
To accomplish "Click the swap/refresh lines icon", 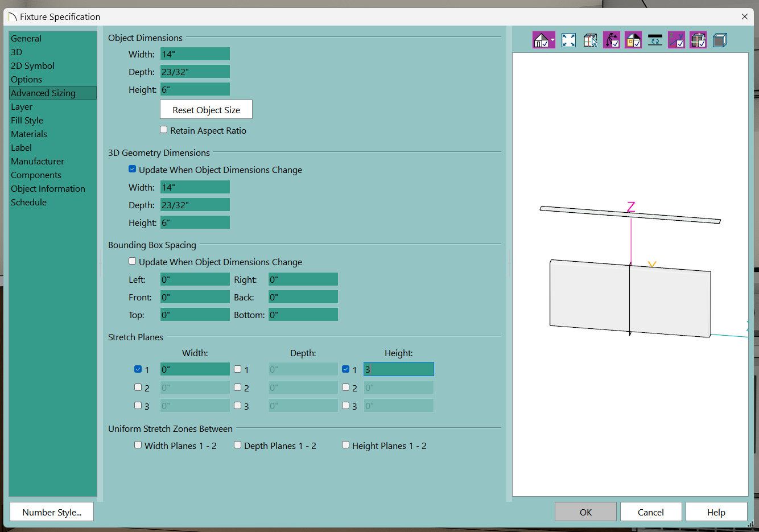I will [655, 40].
